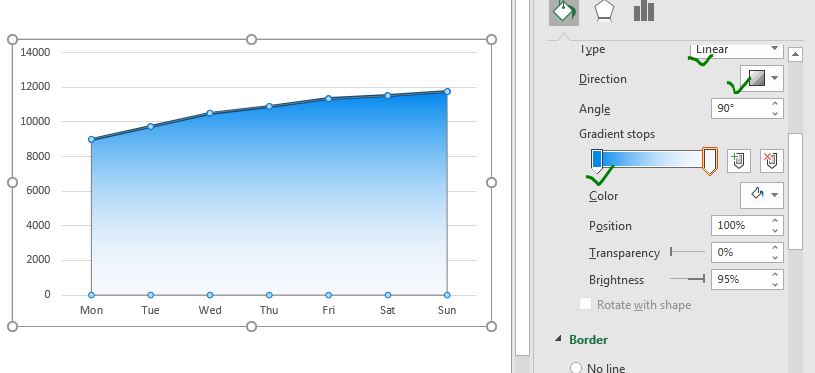Select the Fri data point on the line
The width and height of the screenshot is (815, 373).
click(328, 98)
